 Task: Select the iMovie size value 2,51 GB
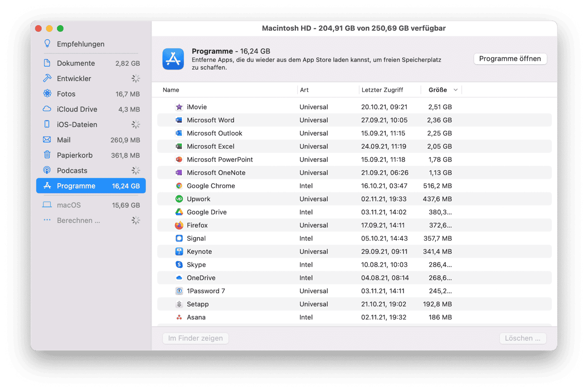point(440,107)
